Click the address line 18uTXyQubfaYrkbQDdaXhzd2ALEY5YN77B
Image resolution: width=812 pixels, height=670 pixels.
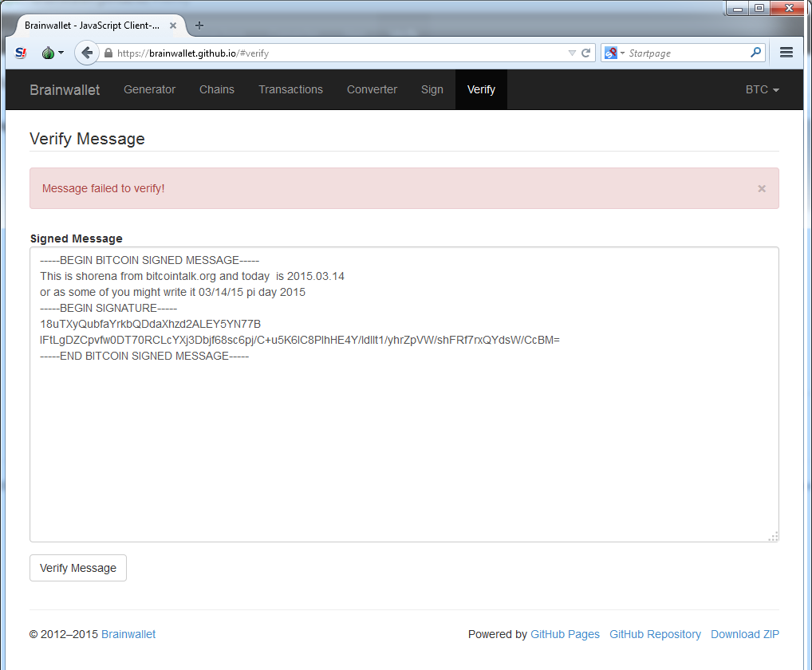pyautogui.click(x=150, y=324)
